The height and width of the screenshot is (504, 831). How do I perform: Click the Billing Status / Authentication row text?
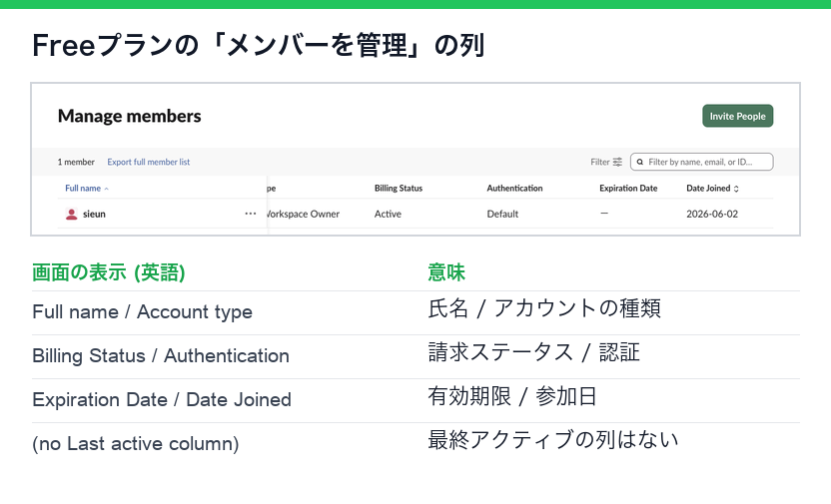(161, 355)
